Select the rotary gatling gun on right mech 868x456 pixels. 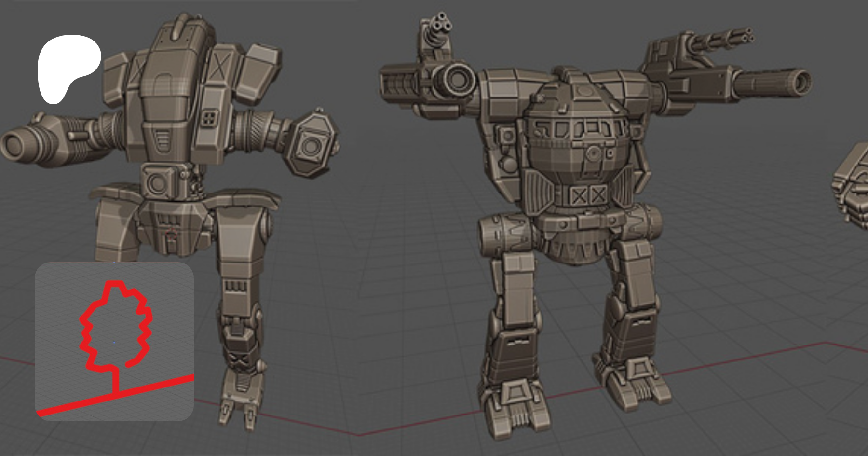(x=719, y=40)
